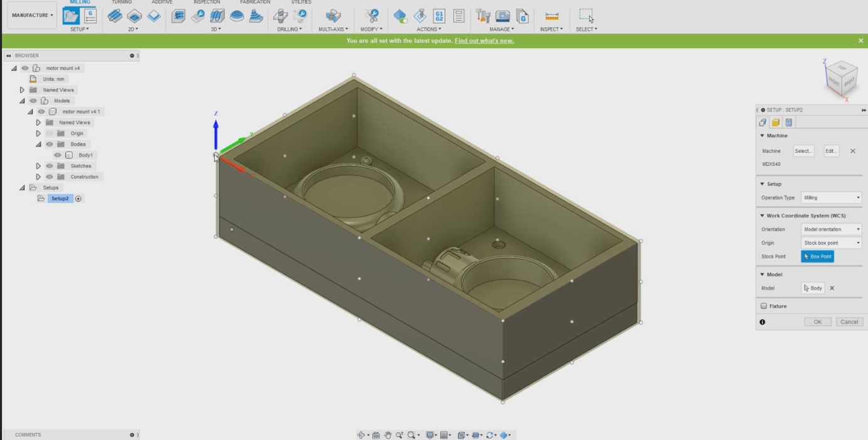Select the Face milling tool
868x440 pixels.
coord(154,16)
